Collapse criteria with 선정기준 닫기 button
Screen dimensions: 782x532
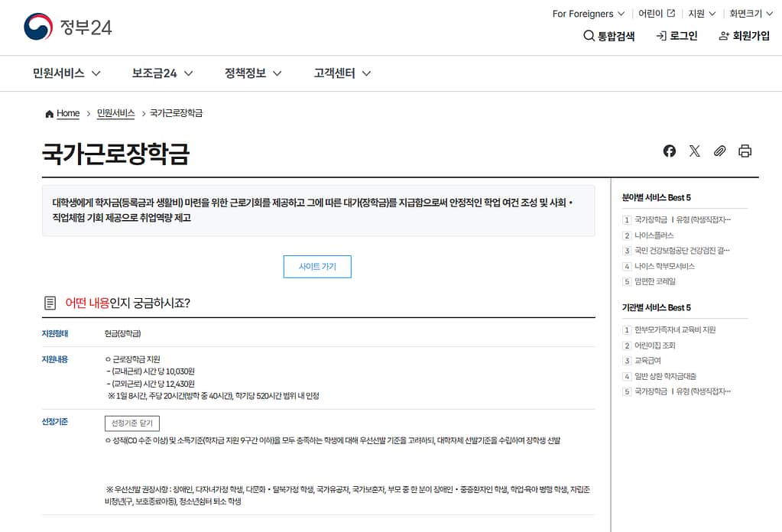(x=132, y=423)
